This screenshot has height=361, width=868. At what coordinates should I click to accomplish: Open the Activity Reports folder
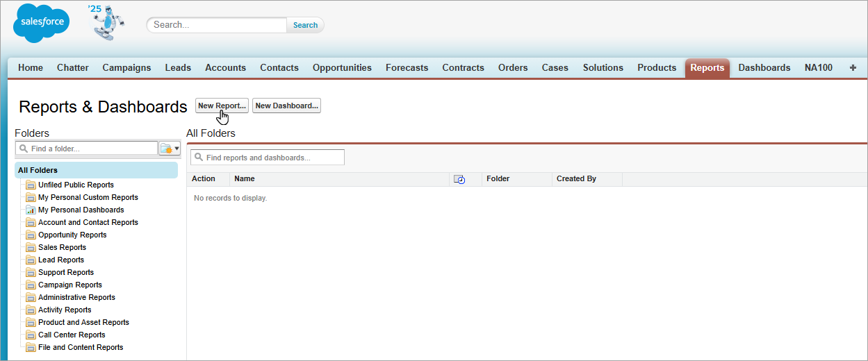click(65, 310)
